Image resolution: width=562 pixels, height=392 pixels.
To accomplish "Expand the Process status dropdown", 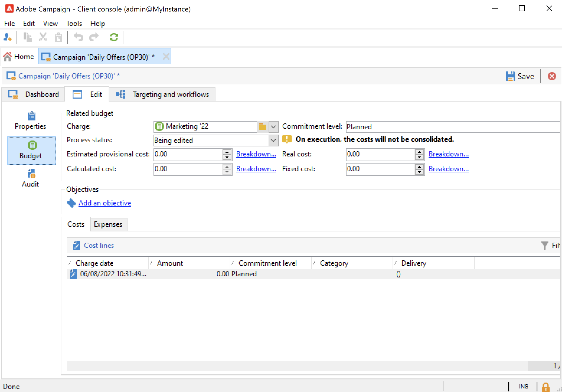I will point(273,141).
